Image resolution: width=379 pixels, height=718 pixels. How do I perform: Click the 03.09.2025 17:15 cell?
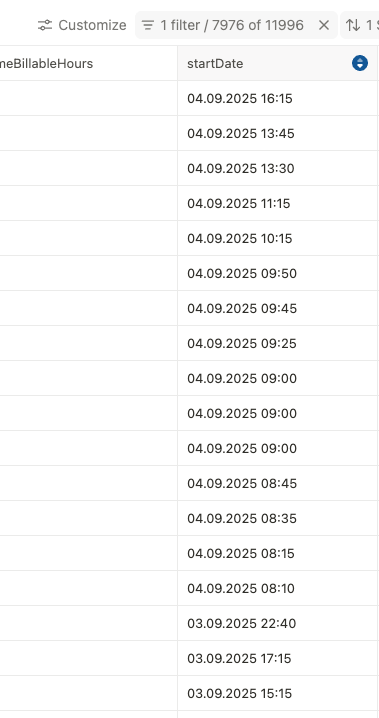pos(277,658)
